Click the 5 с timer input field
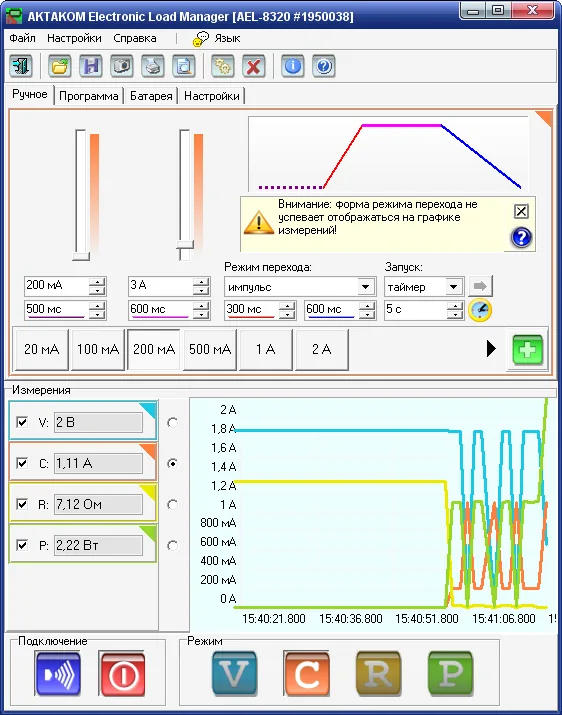The width and height of the screenshot is (562, 715). 416,310
